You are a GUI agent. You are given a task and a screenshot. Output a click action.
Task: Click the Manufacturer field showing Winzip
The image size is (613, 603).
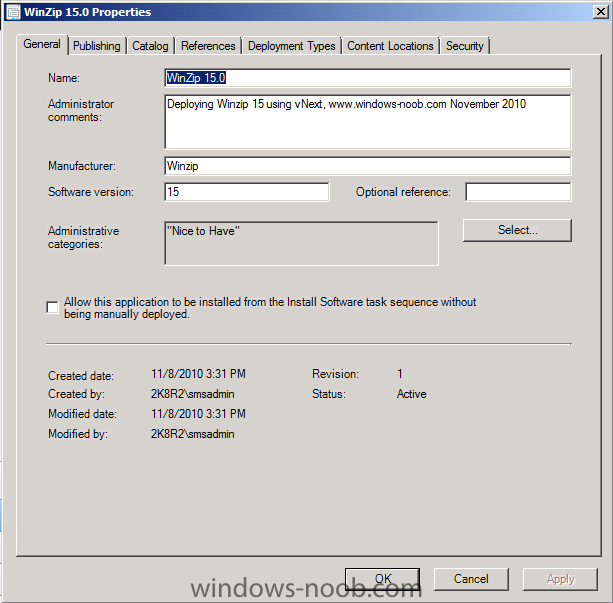coord(367,166)
